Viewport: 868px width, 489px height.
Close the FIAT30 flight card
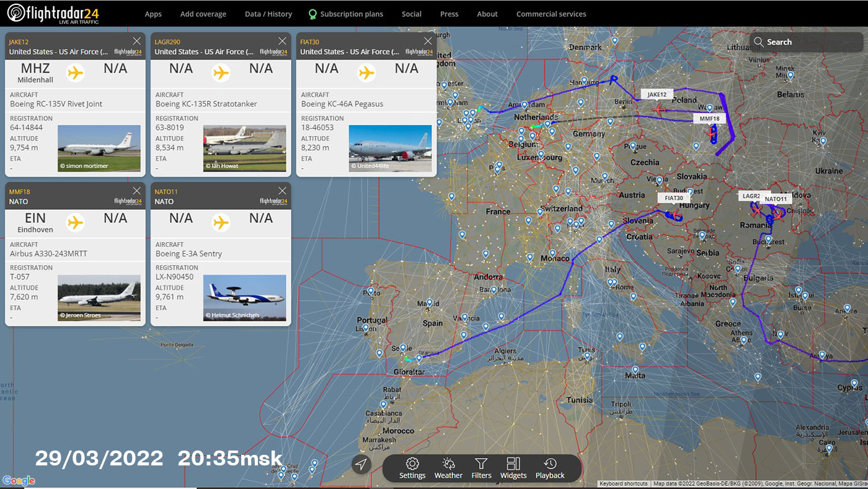tap(428, 41)
